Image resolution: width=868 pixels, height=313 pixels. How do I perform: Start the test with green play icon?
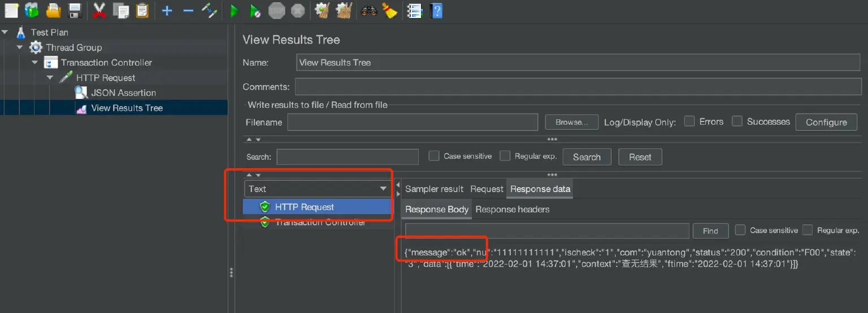234,11
